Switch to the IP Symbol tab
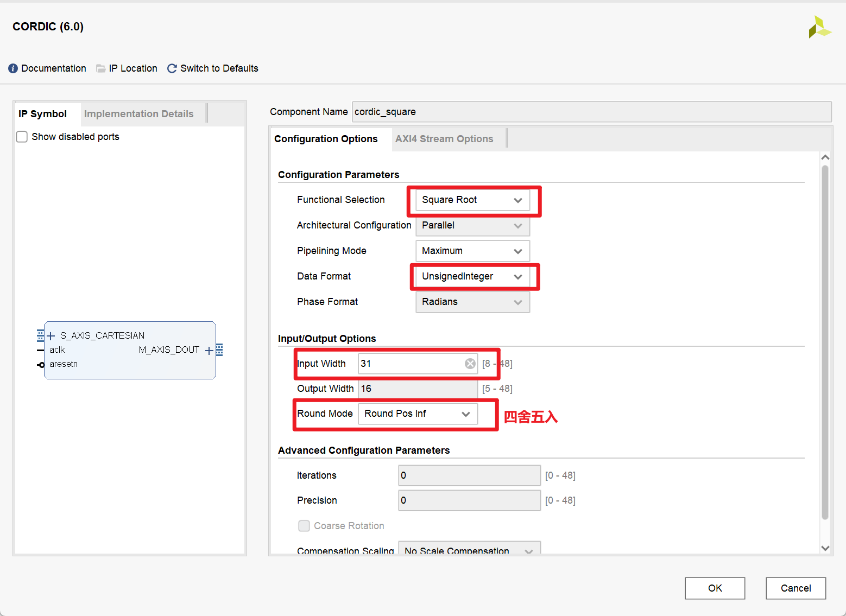This screenshot has height=616, width=846. (42, 114)
